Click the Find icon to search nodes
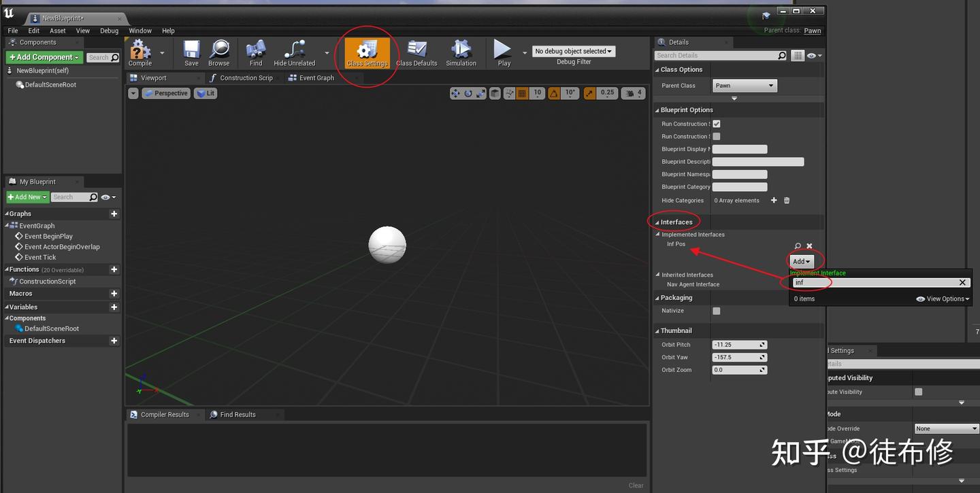 click(x=255, y=52)
